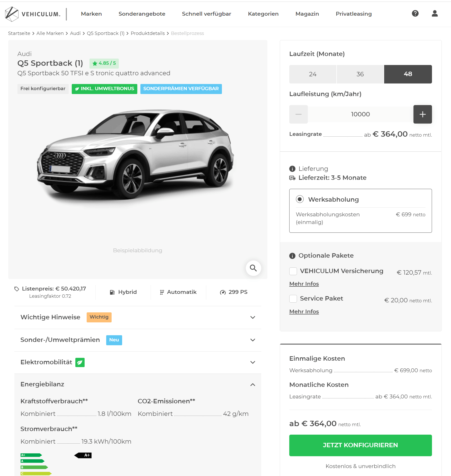Click the Leasingfaktor 0.72 text
The width and height of the screenshot is (451, 476).
click(50, 296)
